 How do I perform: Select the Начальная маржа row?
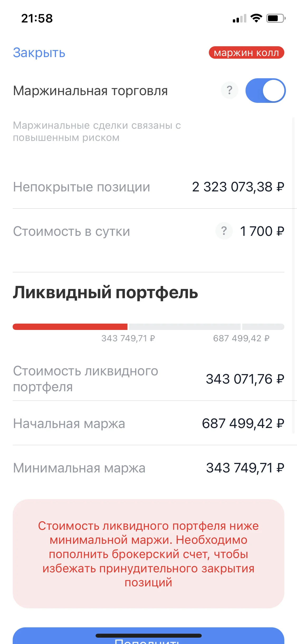tap(148, 423)
